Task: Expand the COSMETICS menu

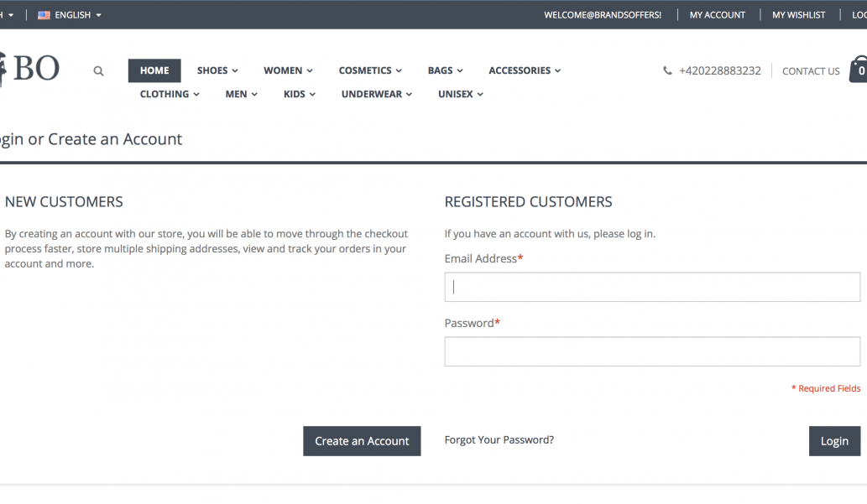Action: point(370,70)
